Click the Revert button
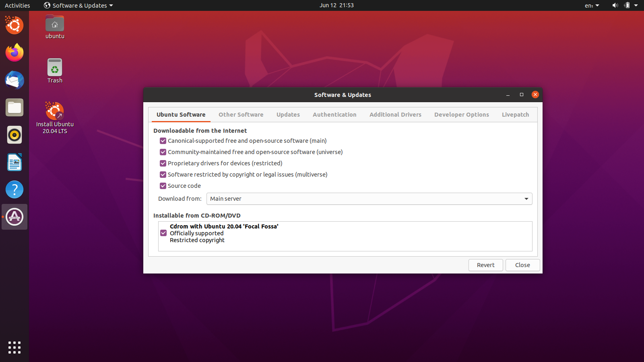The image size is (644, 362). 486,265
